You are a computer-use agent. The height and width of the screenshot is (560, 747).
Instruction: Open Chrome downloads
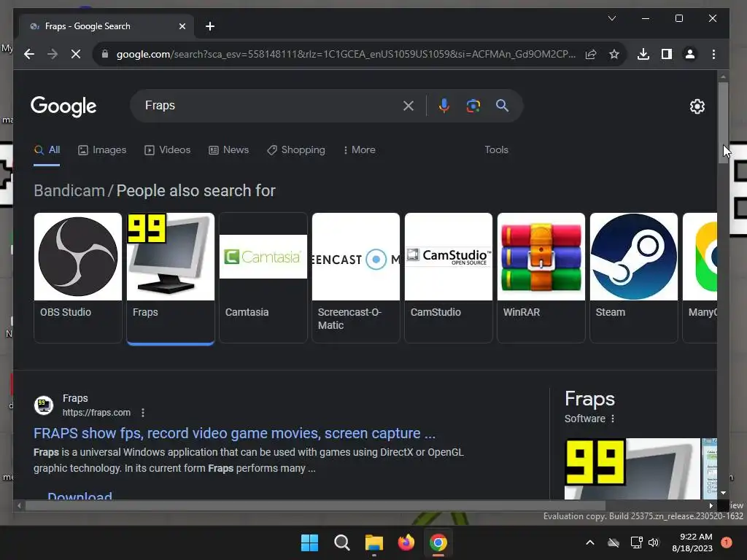(643, 54)
